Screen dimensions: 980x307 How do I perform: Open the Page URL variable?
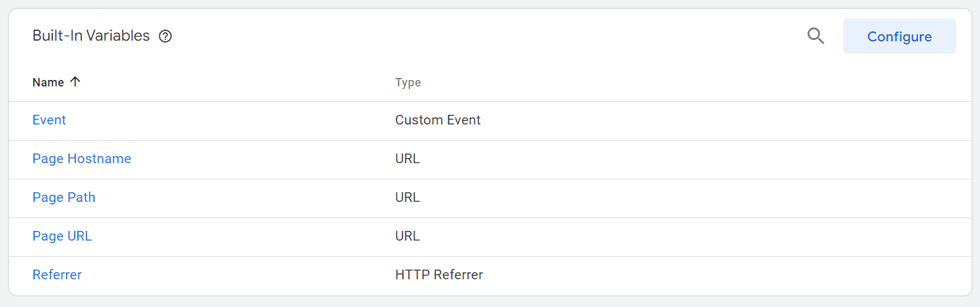62,236
